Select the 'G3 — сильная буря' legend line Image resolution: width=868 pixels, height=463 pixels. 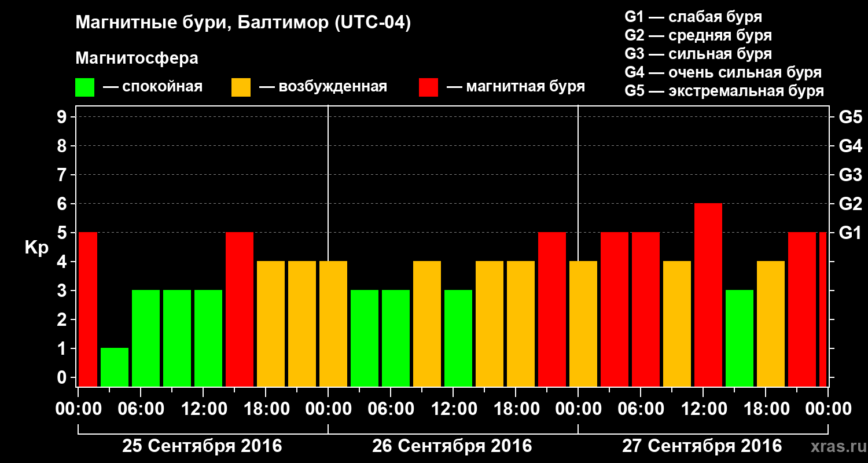[698, 54]
